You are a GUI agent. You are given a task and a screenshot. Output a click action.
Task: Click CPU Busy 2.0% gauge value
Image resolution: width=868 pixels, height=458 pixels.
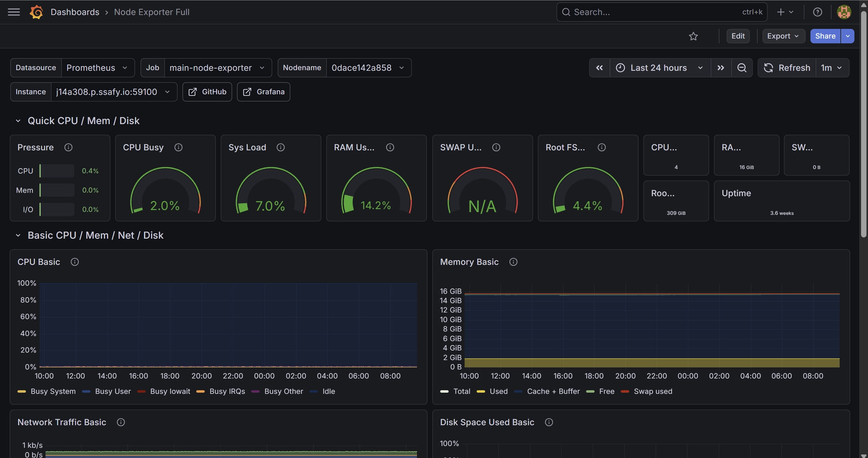point(165,206)
